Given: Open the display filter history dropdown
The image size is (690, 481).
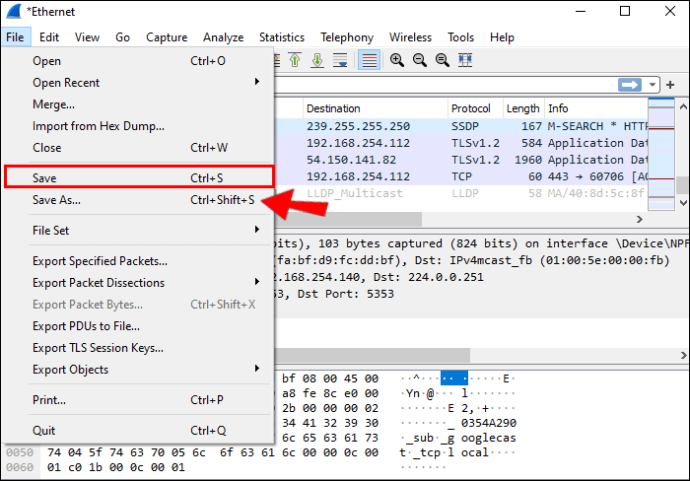Looking at the screenshot, I should [652, 84].
